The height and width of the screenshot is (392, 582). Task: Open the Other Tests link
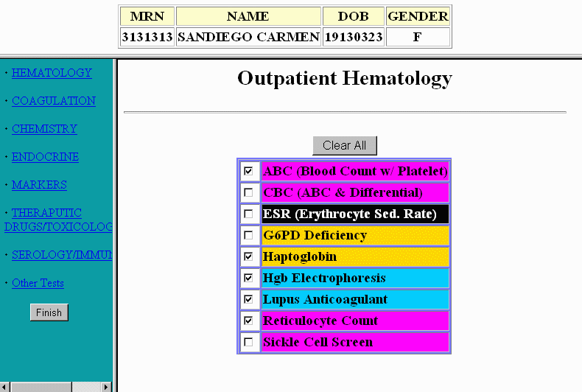click(38, 283)
